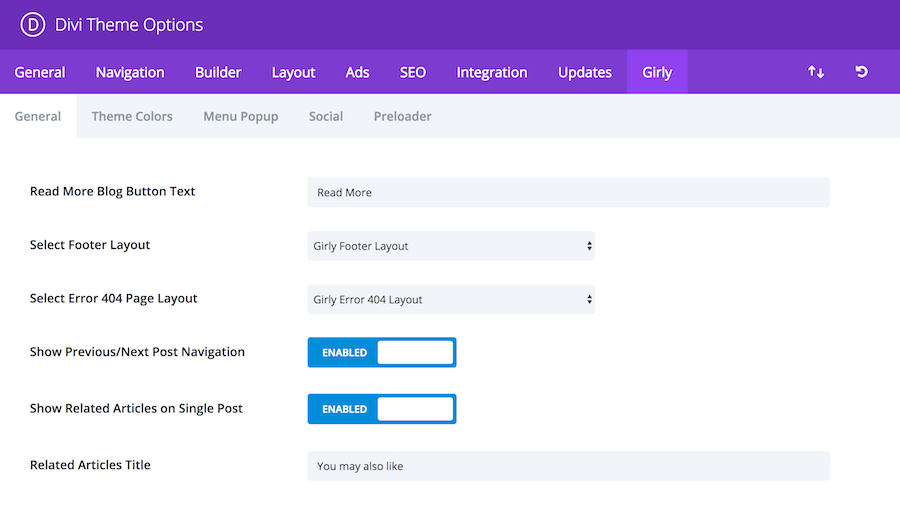
Task: Disable Show Related Articles on Single Post
Action: click(x=382, y=409)
